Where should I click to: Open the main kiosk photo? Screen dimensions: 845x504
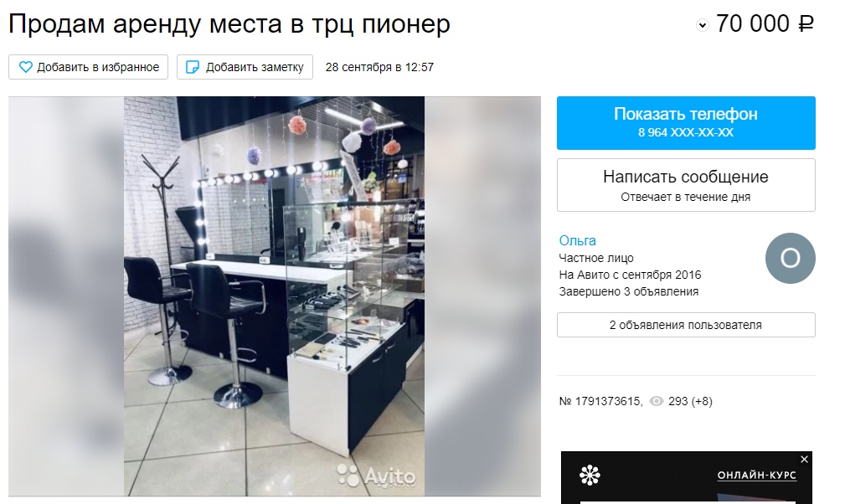[275, 296]
